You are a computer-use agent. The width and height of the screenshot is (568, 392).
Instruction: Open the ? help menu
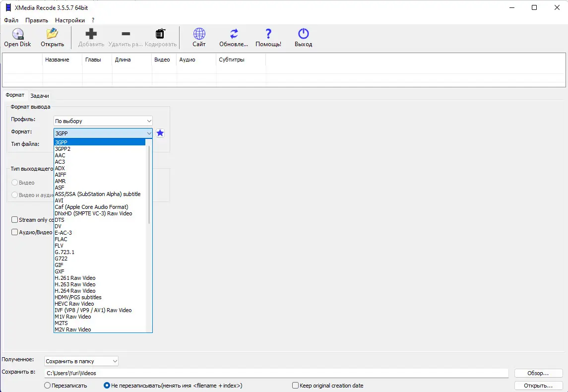[93, 20]
